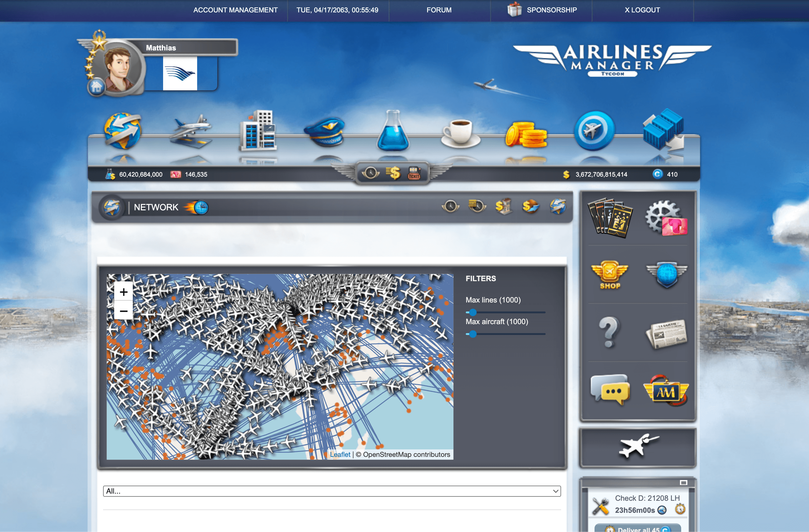Click the FILTERS heading
Viewport: 809px width, 532px height.
pos(481,278)
